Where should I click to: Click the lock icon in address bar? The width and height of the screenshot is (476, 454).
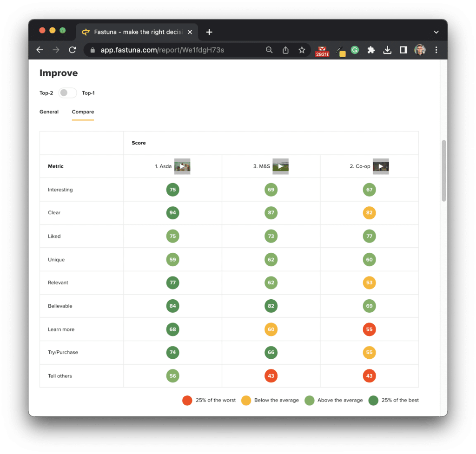[x=93, y=50]
